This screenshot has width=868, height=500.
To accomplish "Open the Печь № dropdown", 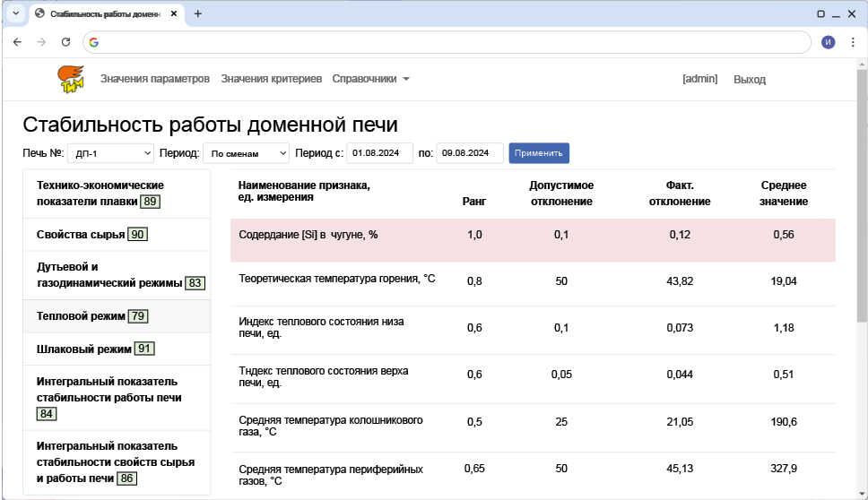I will coord(110,153).
